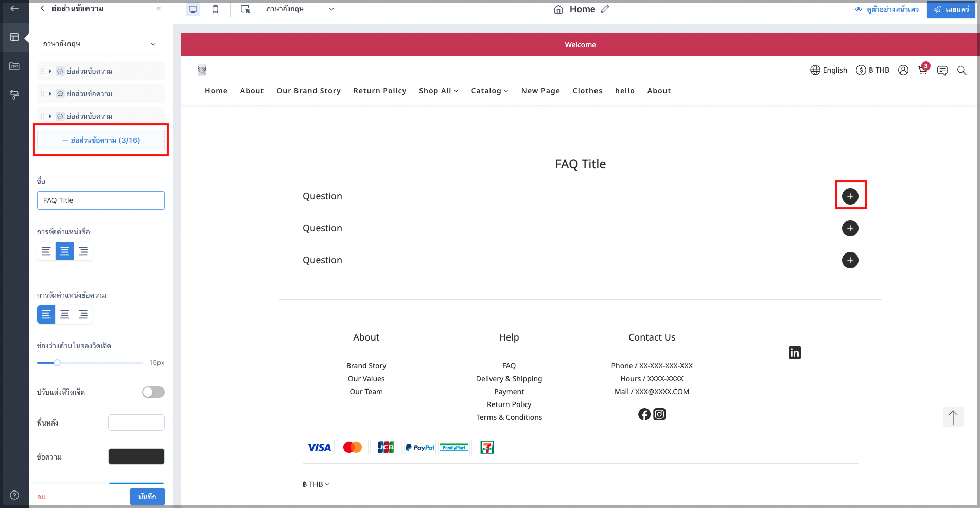The image size is (980, 508).
Task: Open the Catalog menu dropdown
Action: [489, 91]
